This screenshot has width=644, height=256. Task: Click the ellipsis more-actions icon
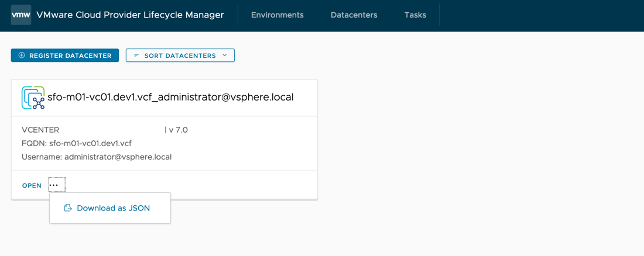[57, 185]
